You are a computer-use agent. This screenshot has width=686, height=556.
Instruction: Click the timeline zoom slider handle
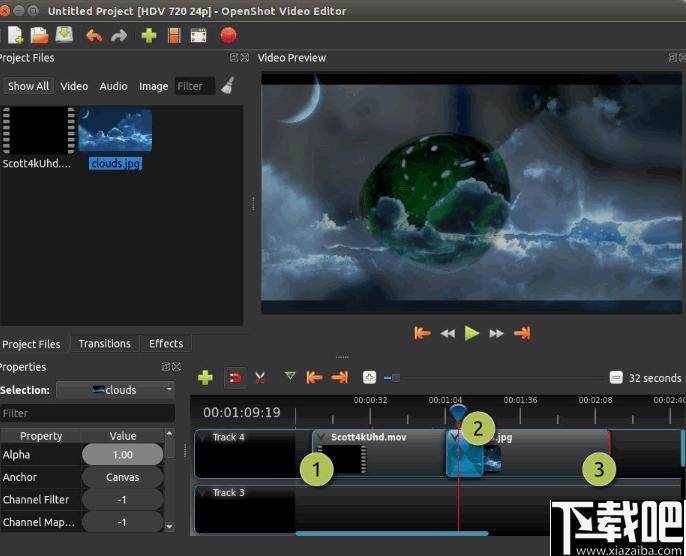[x=396, y=378]
